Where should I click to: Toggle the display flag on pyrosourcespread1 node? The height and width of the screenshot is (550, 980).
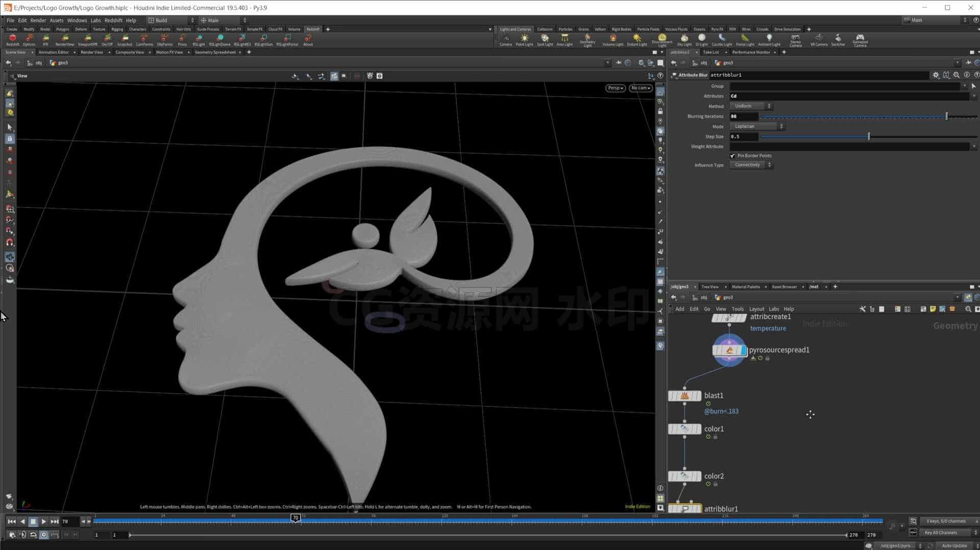pos(744,350)
